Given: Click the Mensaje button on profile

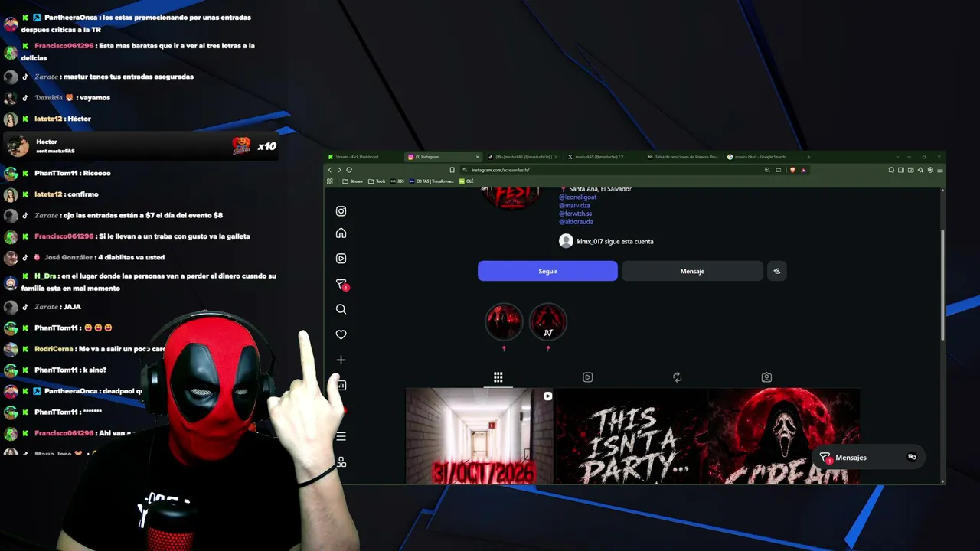Looking at the screenshot, I should pos(692,271).
